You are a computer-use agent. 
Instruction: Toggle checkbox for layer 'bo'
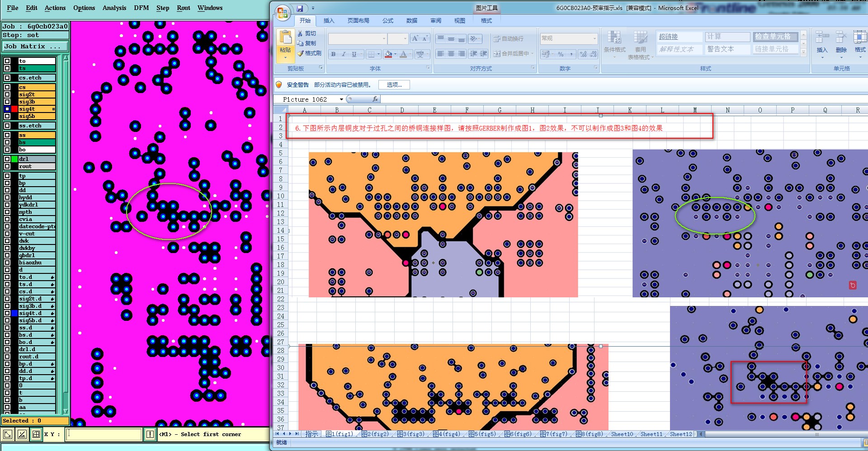[x=7, y=150]
